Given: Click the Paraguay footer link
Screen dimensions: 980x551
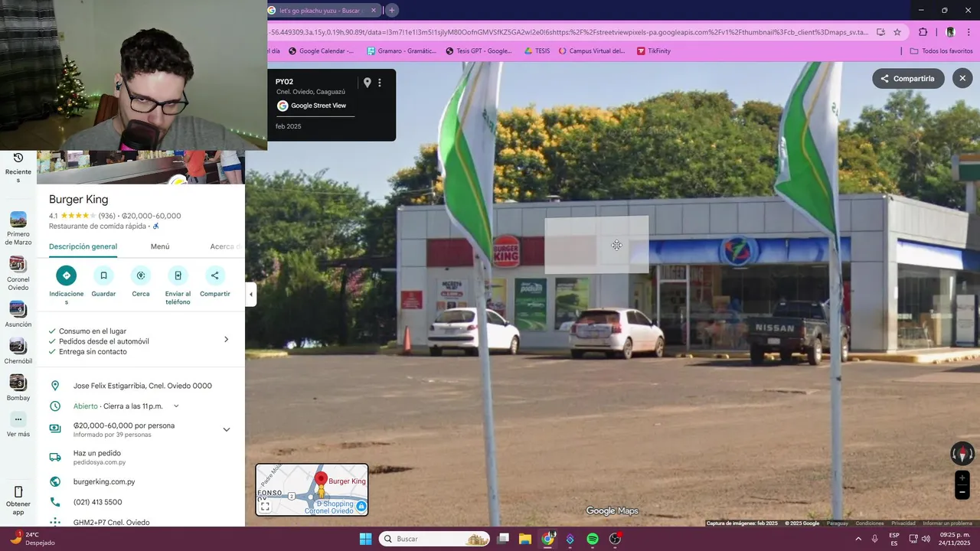Looking at the screenshot, I should pyautogui.click(x=837, y=523).
